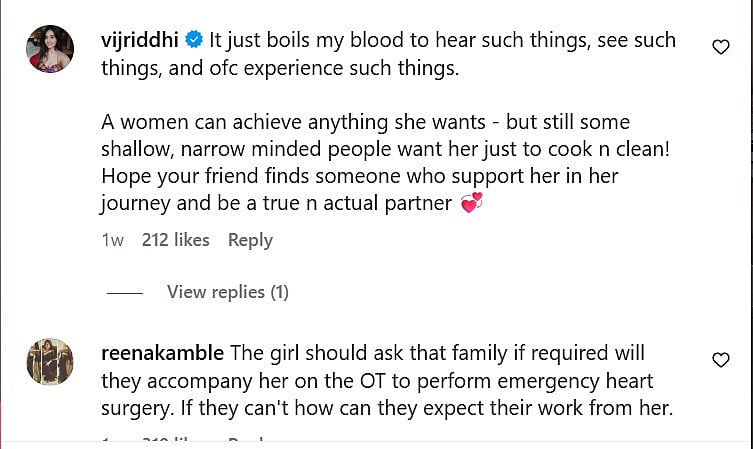This screenshot has height=449, width=753.
Task: Like the reenakamble comment with the heart
Action: [720, 360]
